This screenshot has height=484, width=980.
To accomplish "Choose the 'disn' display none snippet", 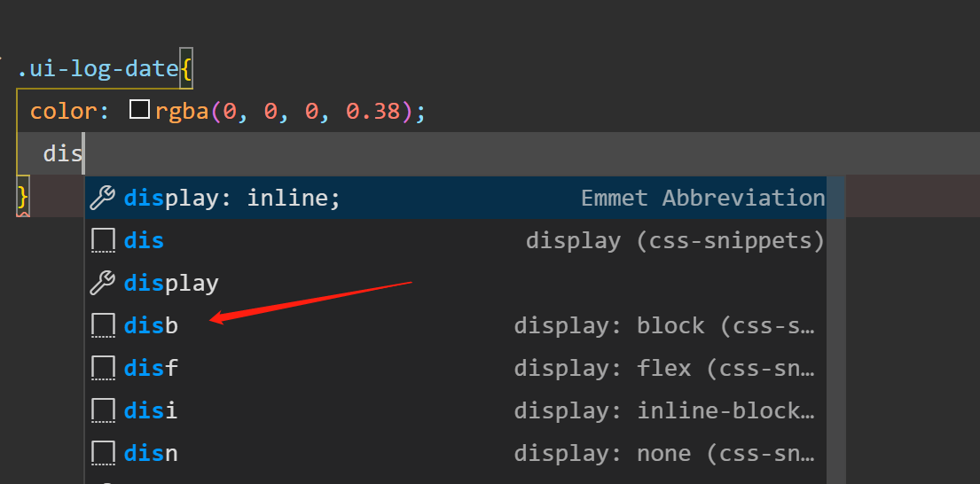I will (x=456, y=453).
